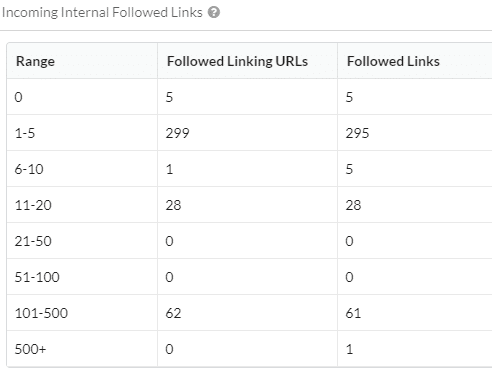Viewport: 492px width, 372px height.
Task: Click followed linking URLs value for range 0
Action: (x=169, y=97)
